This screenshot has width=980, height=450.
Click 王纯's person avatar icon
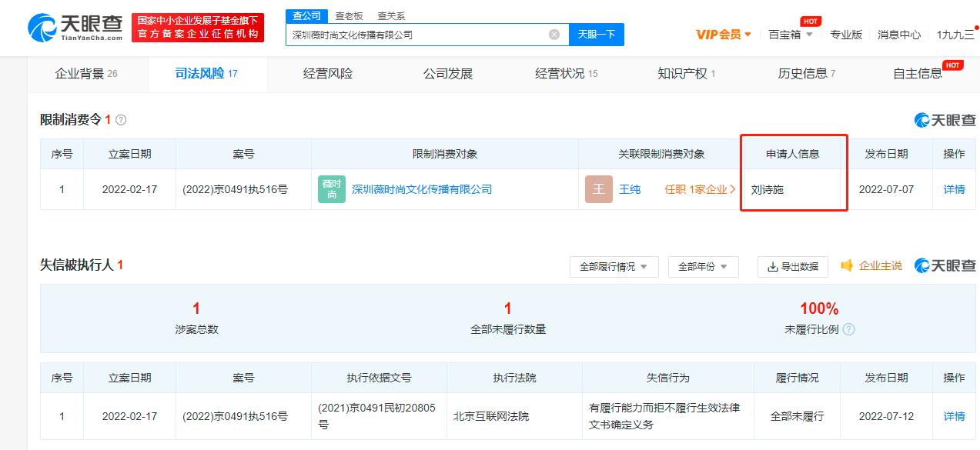click(599, 189)
